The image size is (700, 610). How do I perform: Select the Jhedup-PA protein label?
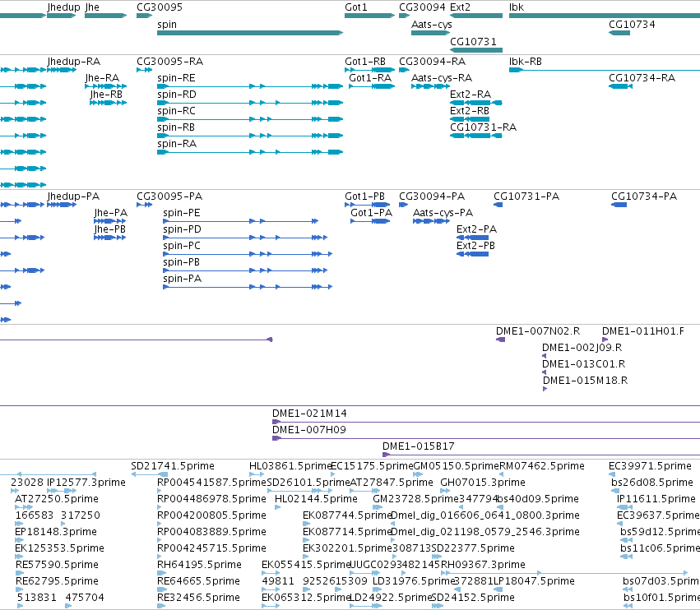[74, 196]
